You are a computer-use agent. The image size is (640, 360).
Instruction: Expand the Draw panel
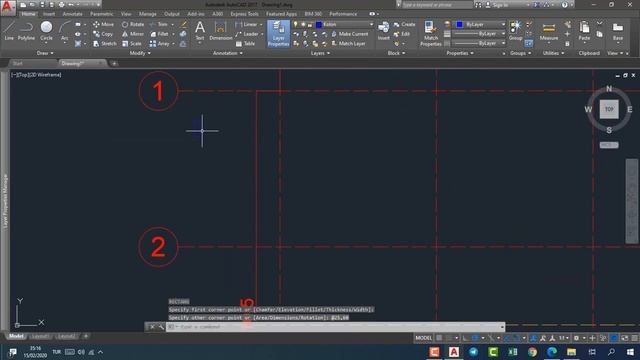tap(45, 53)
